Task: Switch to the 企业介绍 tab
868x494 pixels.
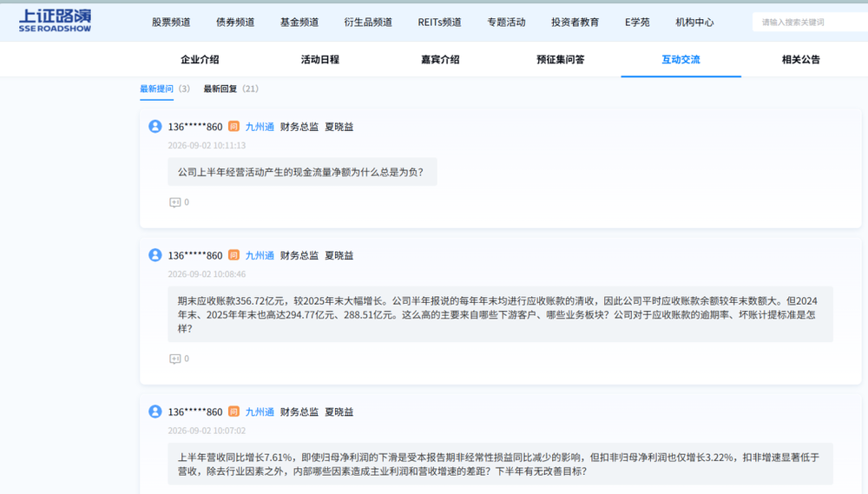Action: click(200, 59)
